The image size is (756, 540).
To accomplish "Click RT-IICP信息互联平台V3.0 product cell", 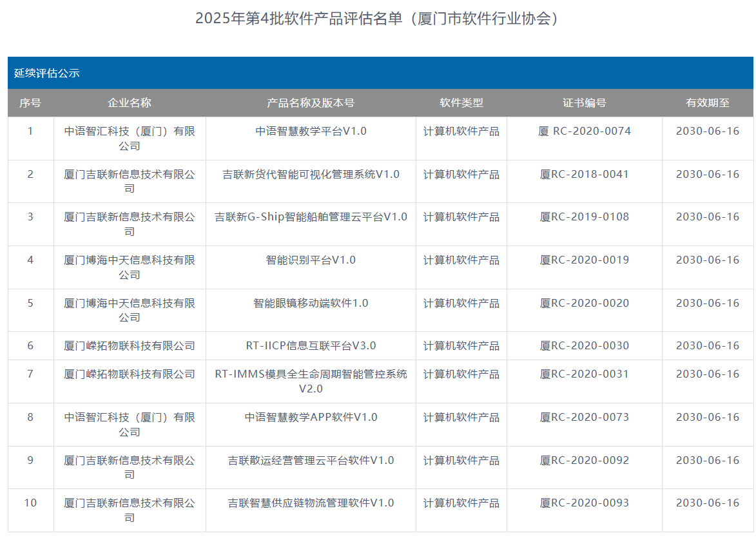I will 311,346.
